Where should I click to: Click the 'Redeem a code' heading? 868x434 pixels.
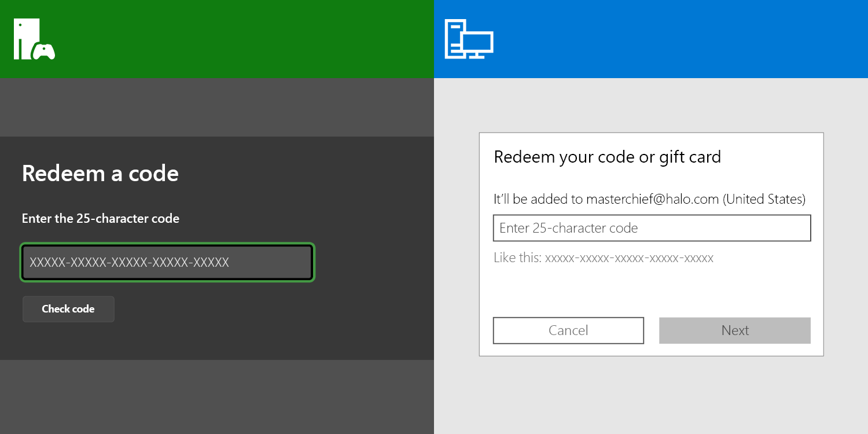[100, 173]
